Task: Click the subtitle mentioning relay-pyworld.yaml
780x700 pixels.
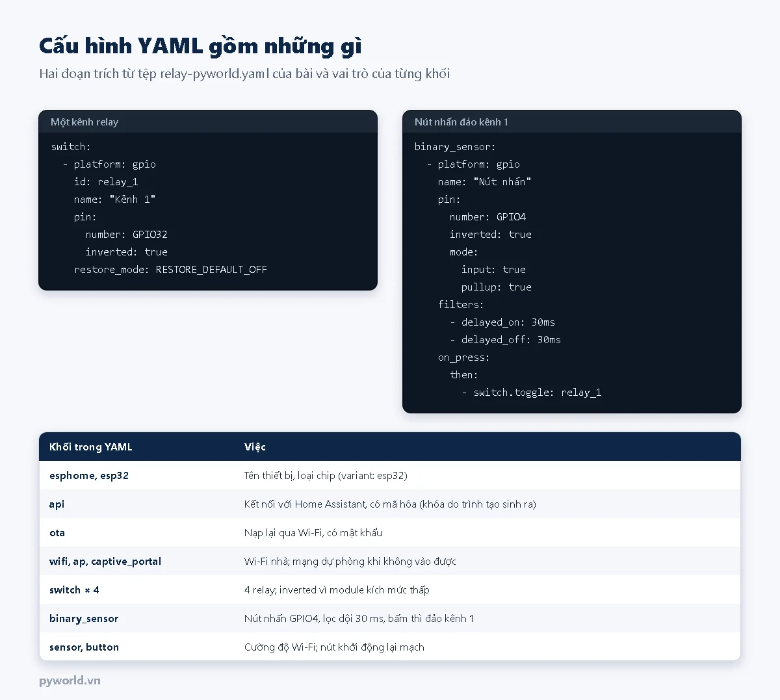Action: point(244,73)
